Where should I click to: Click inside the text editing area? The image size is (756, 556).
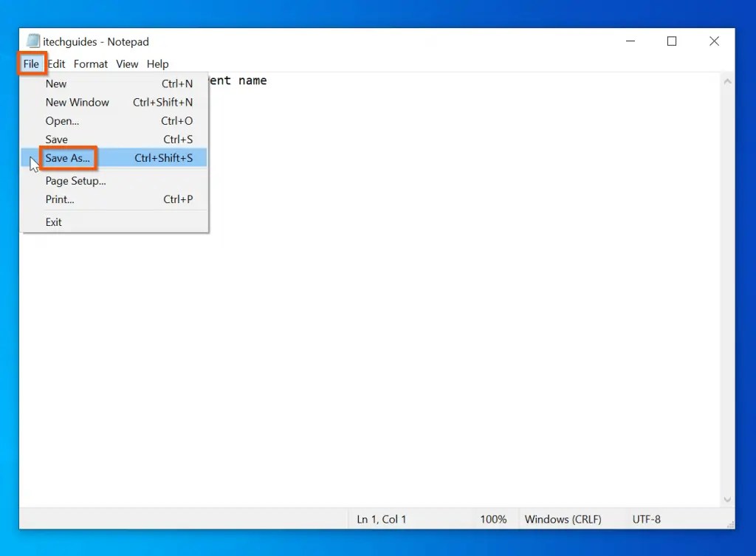(x=443, y=295)
